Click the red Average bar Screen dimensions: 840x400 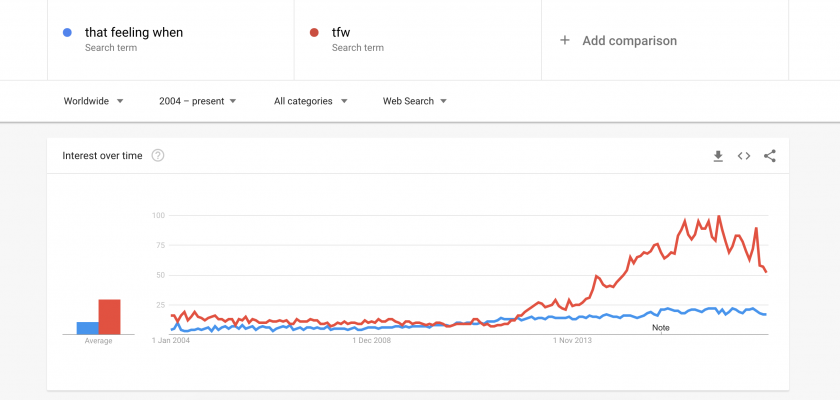[x=108, y=316]
